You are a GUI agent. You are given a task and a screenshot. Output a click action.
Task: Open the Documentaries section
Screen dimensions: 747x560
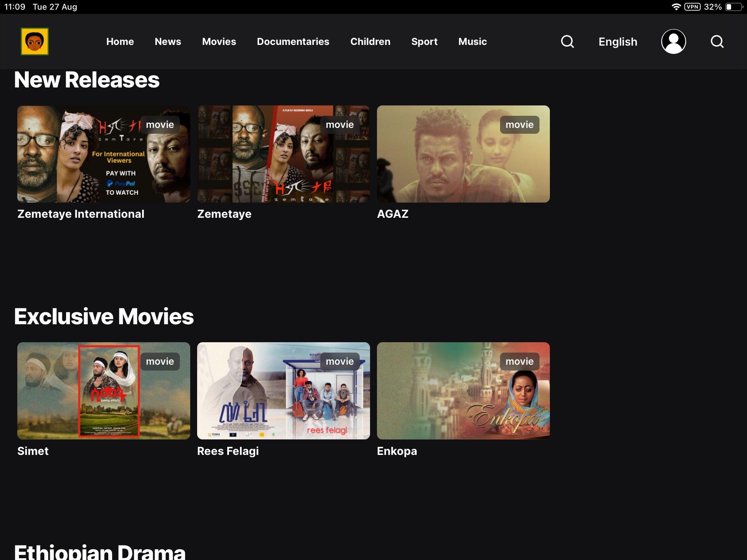(293, 41)
